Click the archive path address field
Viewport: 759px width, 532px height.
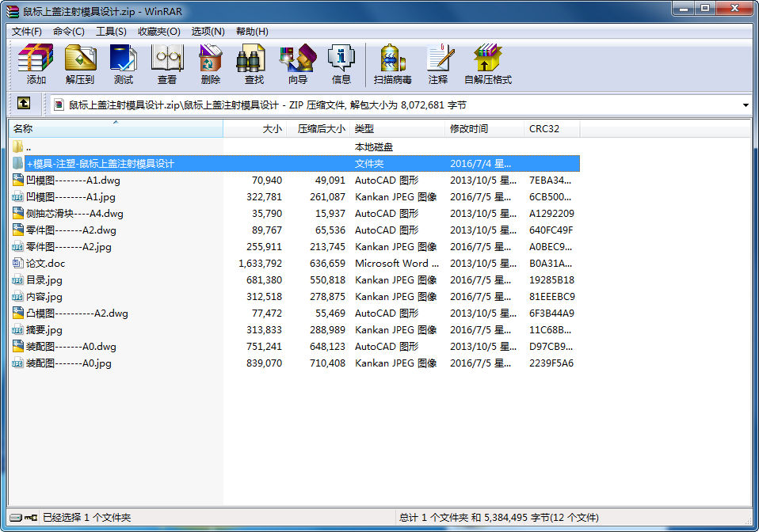coord(401,105)
